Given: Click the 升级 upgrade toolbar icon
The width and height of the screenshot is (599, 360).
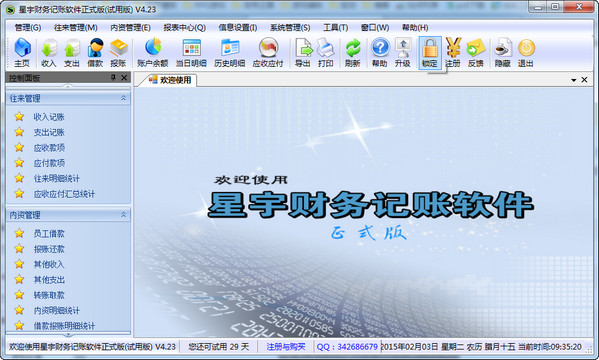Looking at the screenshot, I should pyautogui.click(x=403, y=53).
